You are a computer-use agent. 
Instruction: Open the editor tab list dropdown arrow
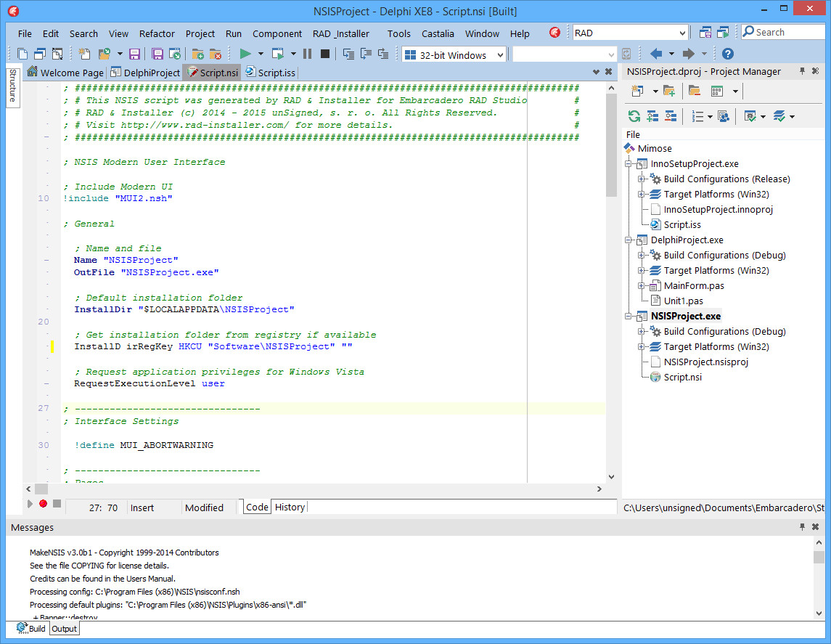coord(597,72)
